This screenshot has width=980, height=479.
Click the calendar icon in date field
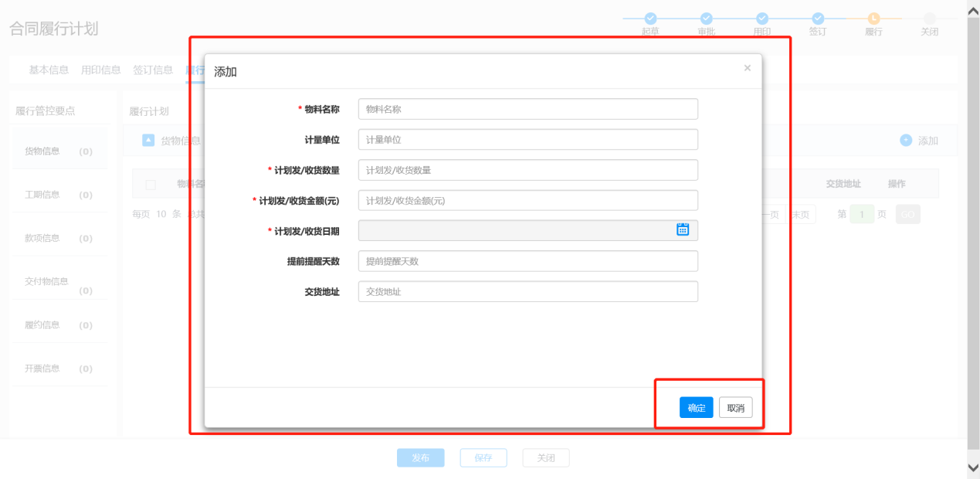click(x=682, y=229)
